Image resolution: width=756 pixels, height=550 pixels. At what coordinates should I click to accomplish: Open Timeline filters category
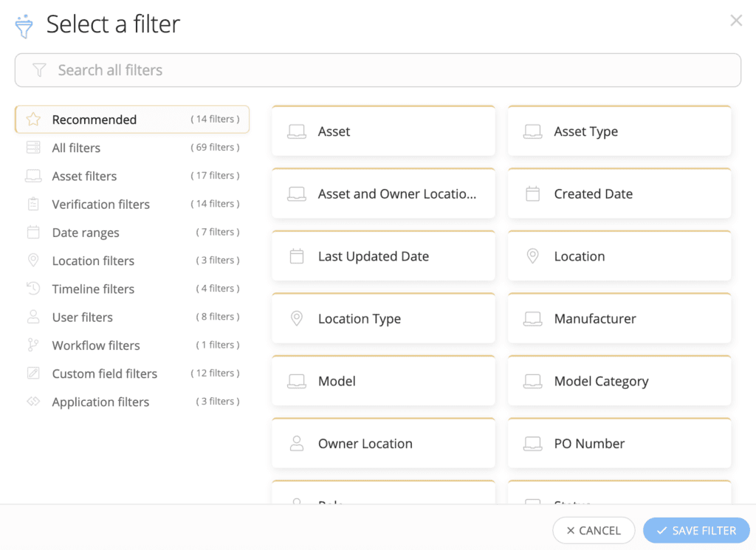tap(132, 289)
